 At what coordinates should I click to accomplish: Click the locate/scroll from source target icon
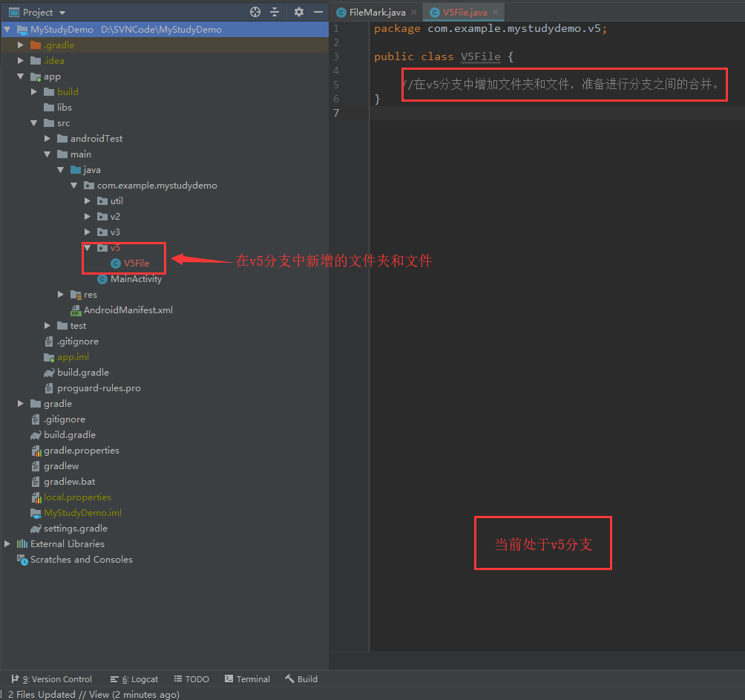pyautogui.click(x=255, y=13)
